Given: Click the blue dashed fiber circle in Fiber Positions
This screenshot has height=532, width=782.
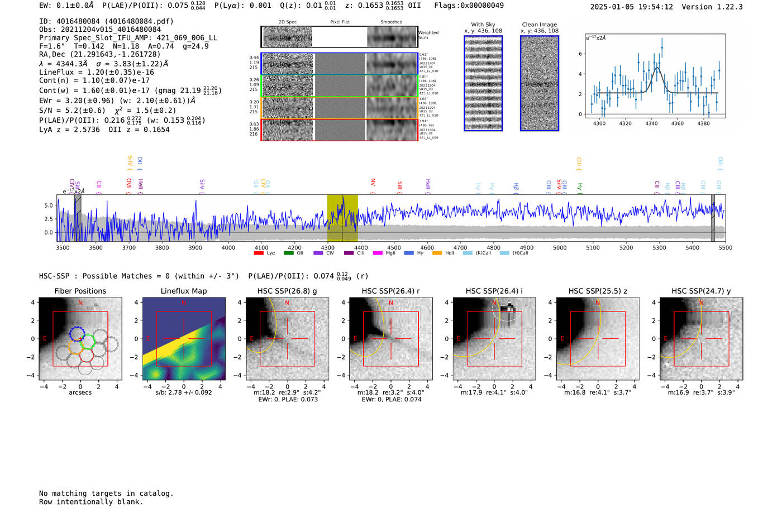Looking at the screenshot, I should [78, 333].
